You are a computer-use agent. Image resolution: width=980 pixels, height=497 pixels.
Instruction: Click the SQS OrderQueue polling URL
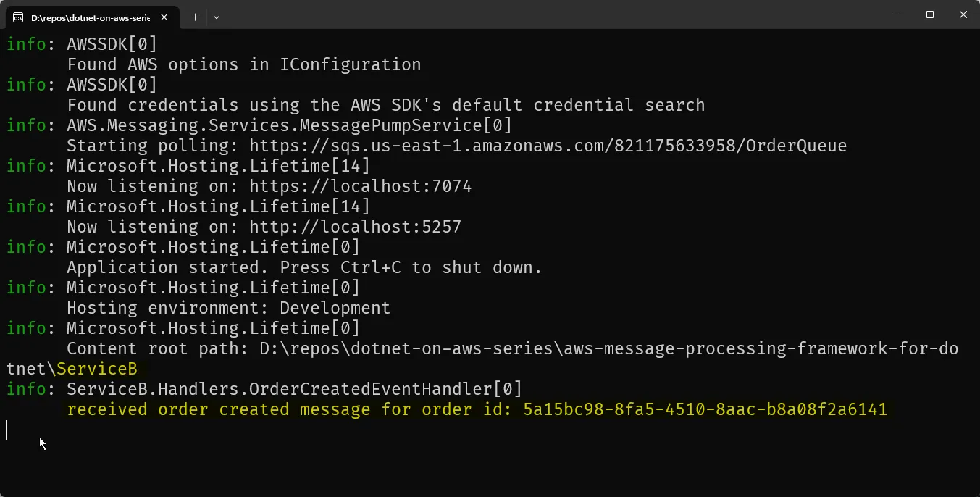point(548,146)
